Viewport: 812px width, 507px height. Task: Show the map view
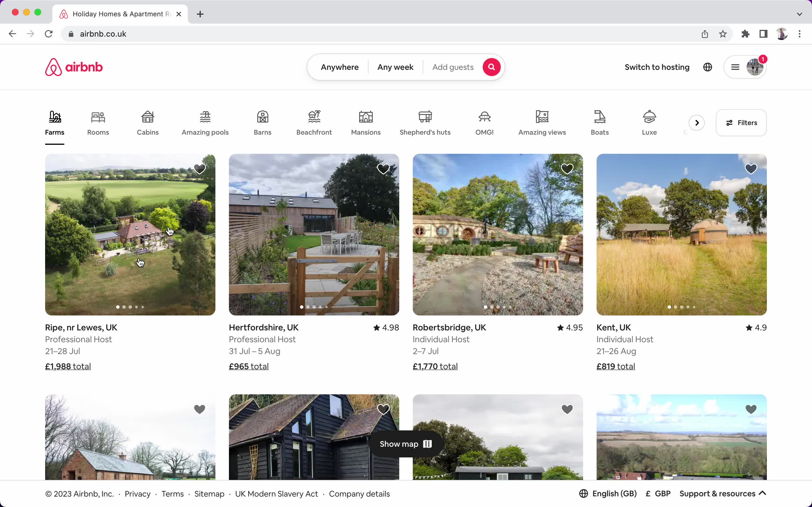click(405, 444)
